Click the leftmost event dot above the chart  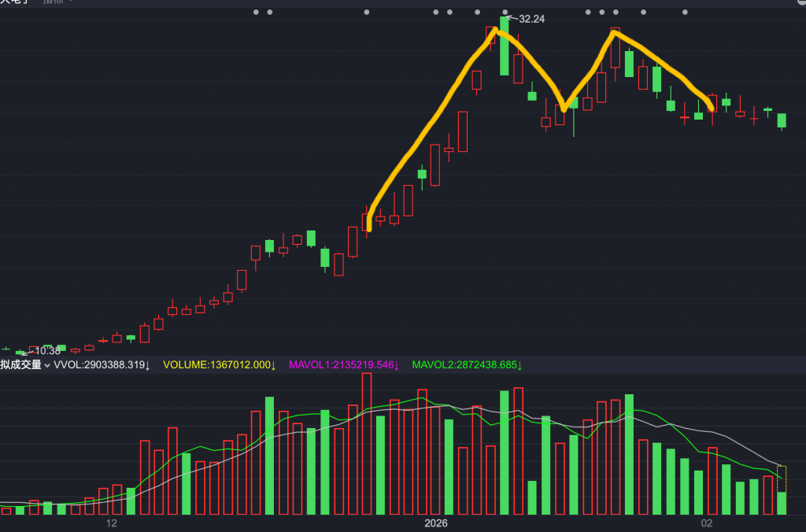point(257,12)
